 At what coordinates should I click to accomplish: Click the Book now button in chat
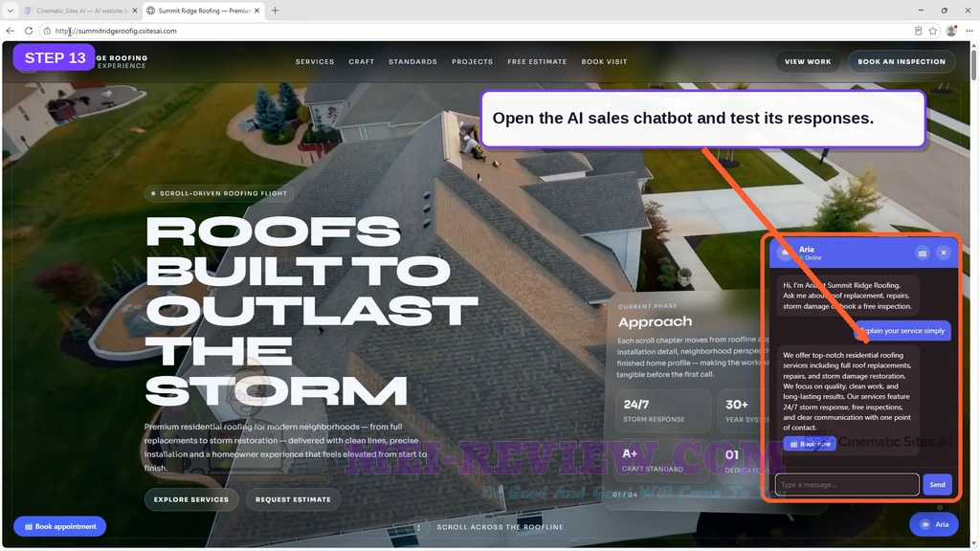coord(810,444)
